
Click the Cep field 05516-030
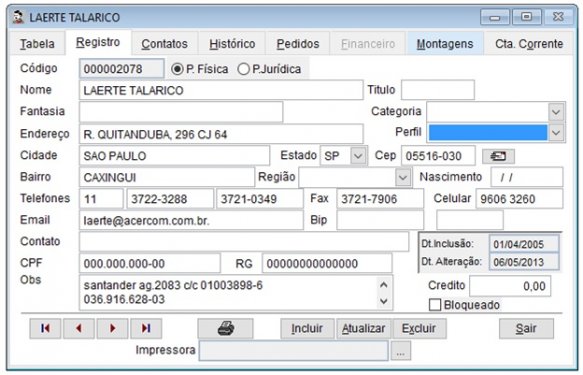(438, 156)
